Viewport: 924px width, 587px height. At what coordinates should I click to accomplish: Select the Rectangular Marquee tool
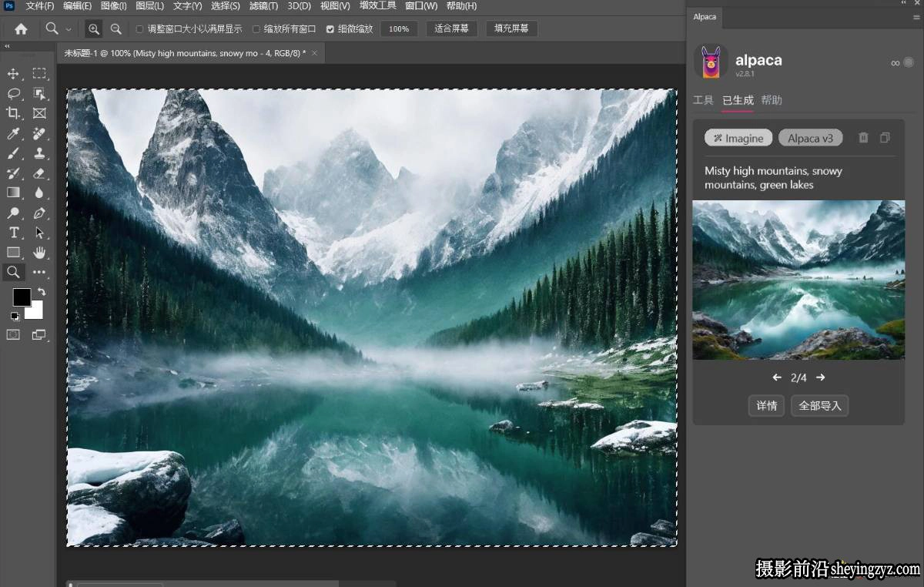[x=39, y=74]
